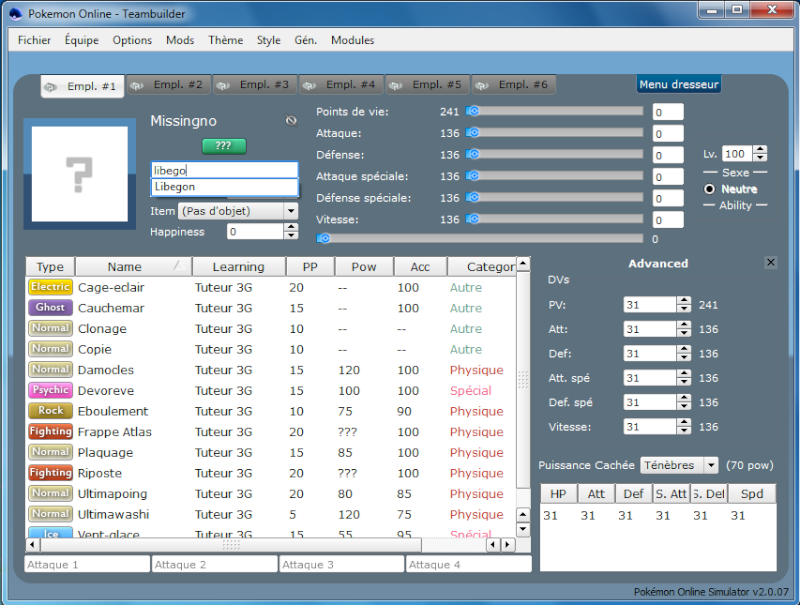Switch to the Empl. #2 tab
Screen dimensions: 800x605
click(x=168, y=85)
